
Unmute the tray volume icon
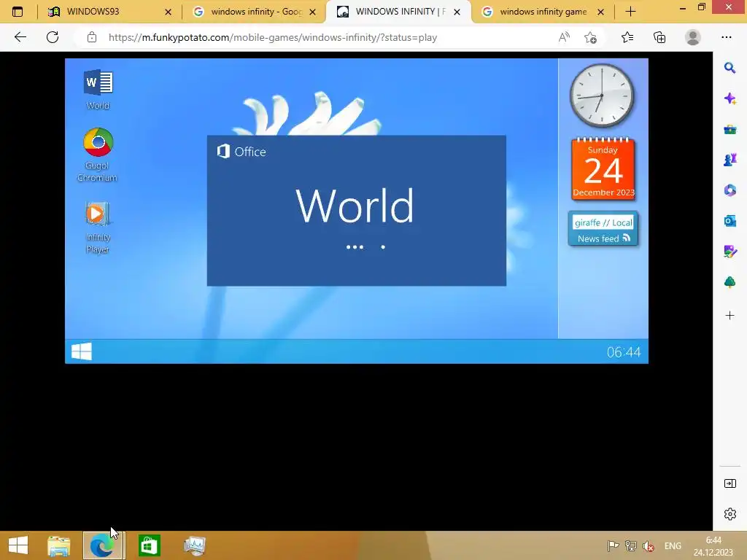click(x=649, y=545)
